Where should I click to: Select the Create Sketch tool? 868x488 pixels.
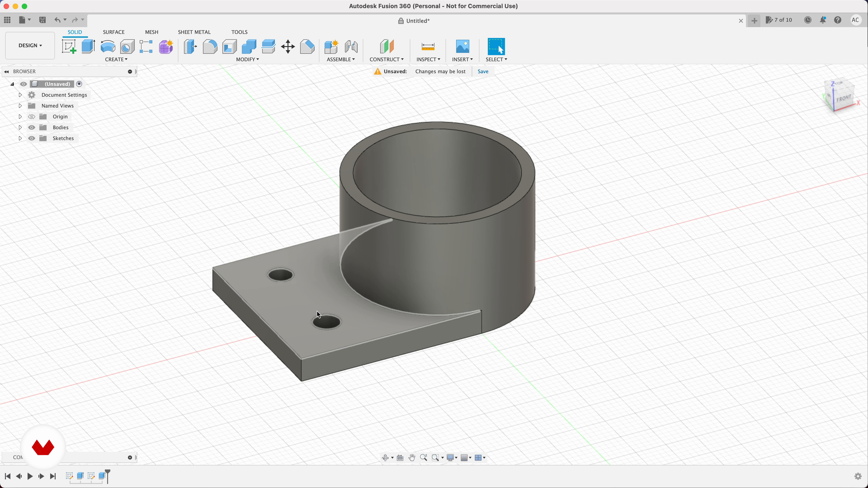(69, 47)
